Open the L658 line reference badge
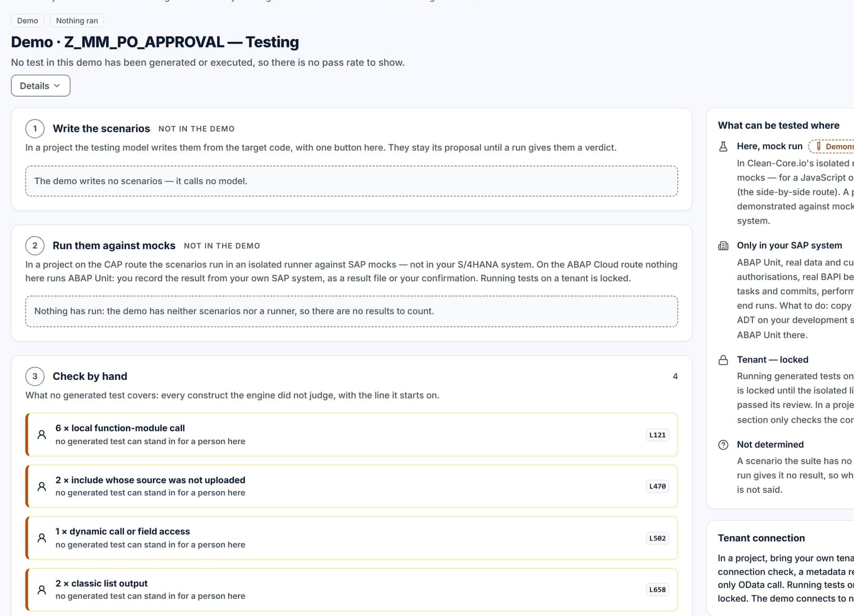 tap(658, 590)
